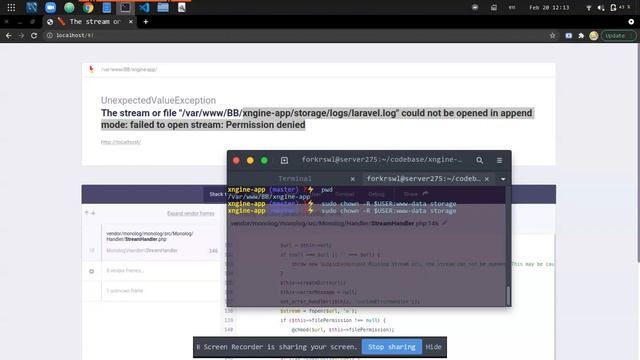Open the green round dock app
This screenshot has height=360, width=640.
[69, 7]
